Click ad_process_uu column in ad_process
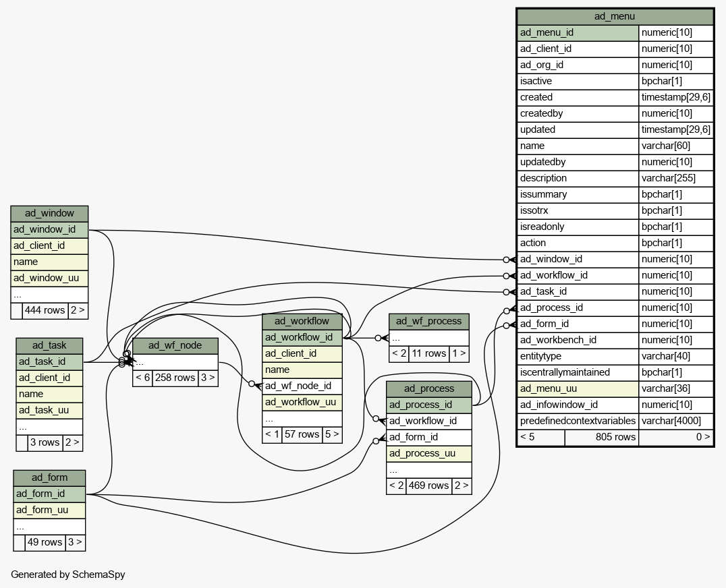This screenshot has height=588, width=726. pyautogui.click(x=428, y=453)
